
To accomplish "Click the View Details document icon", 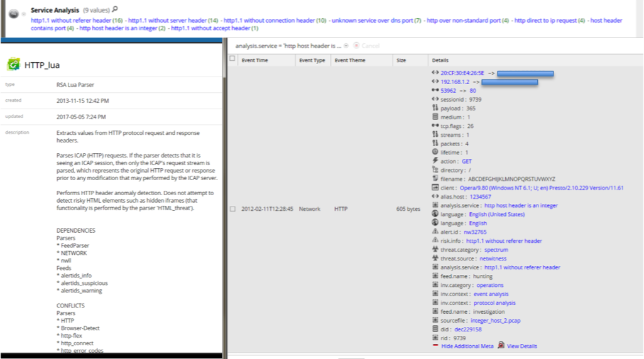I will [501, 346].
